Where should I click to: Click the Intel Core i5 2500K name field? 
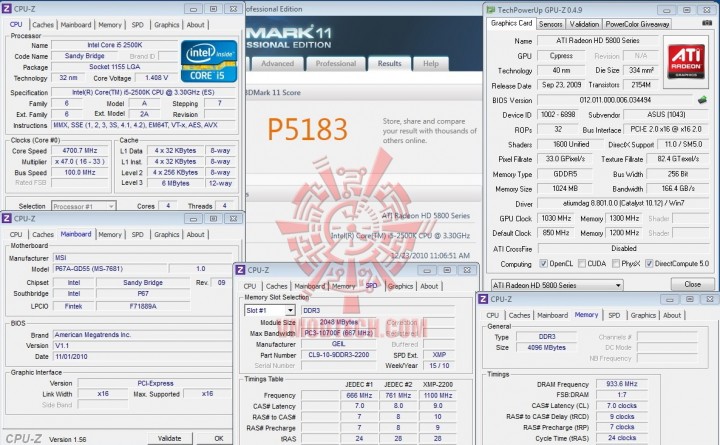point(114,45)
